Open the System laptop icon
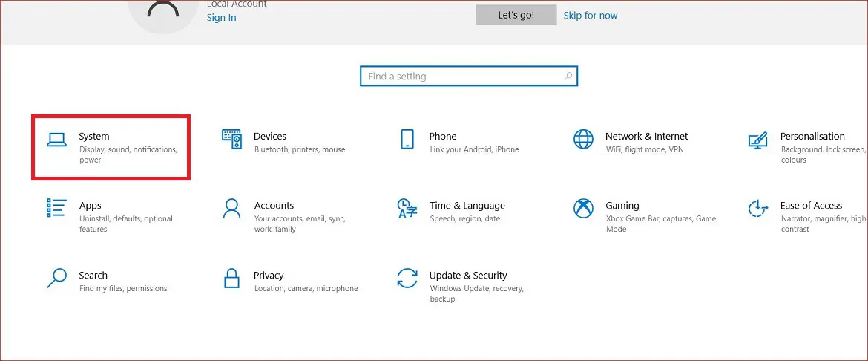This screenshot has width=868, height=361. [56, 140]
